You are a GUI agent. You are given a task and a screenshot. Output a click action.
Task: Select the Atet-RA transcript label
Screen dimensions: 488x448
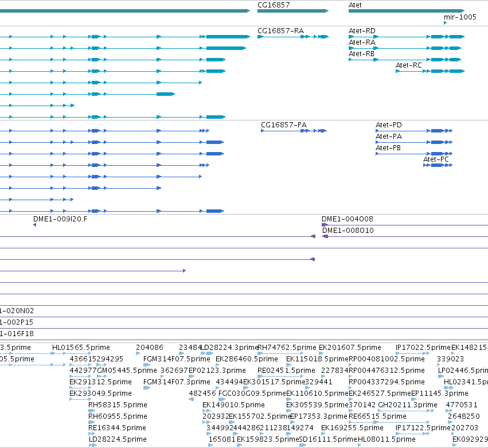pyautogui.click(x=362, y=42)
